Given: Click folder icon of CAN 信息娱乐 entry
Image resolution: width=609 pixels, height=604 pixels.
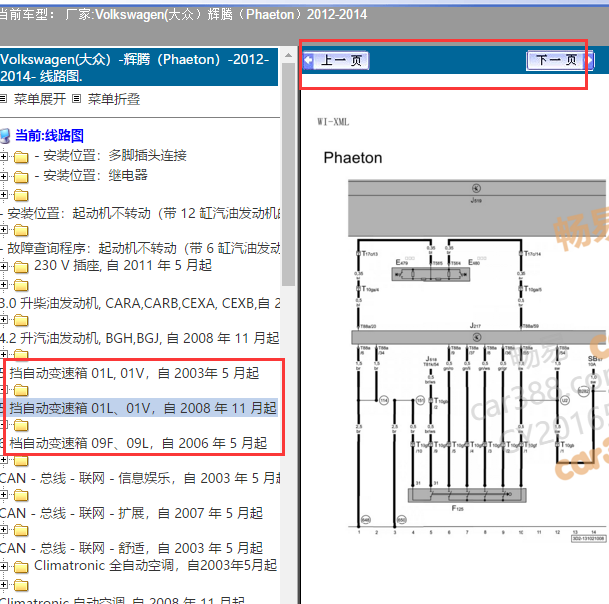Looking at the screenshot, I should tap(21, 460).
